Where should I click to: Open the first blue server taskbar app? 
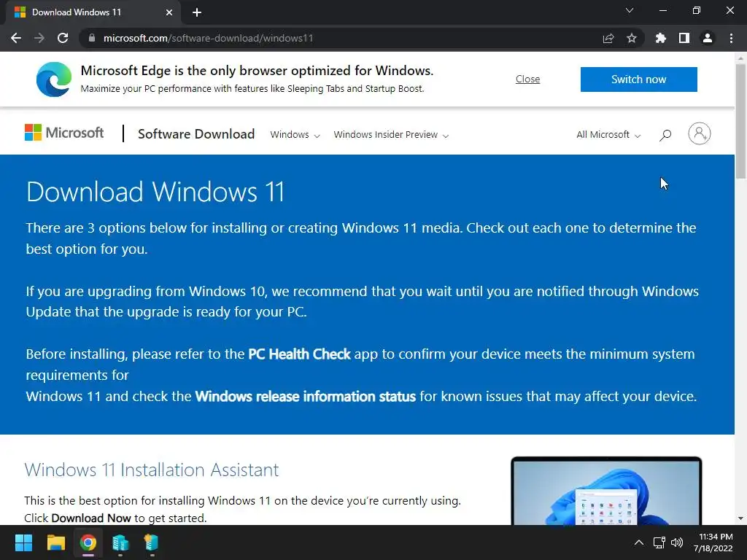click(x=120, y=542)
